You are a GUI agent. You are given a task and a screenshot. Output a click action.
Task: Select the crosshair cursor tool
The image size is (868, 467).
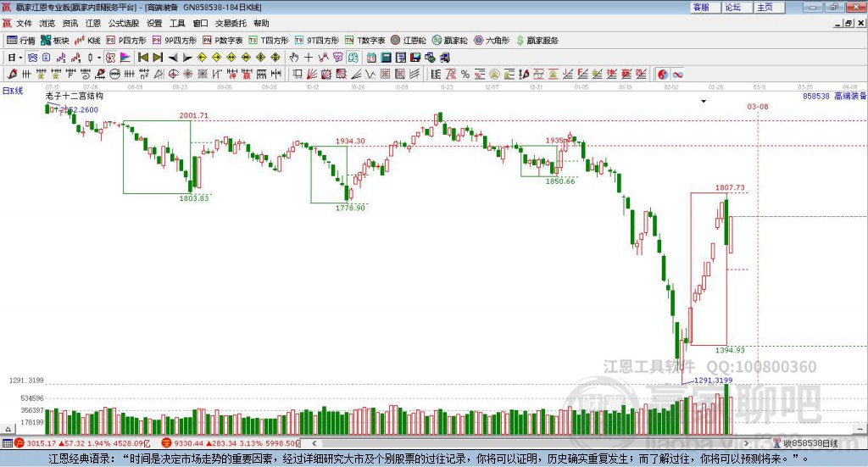tap(309, 58)
